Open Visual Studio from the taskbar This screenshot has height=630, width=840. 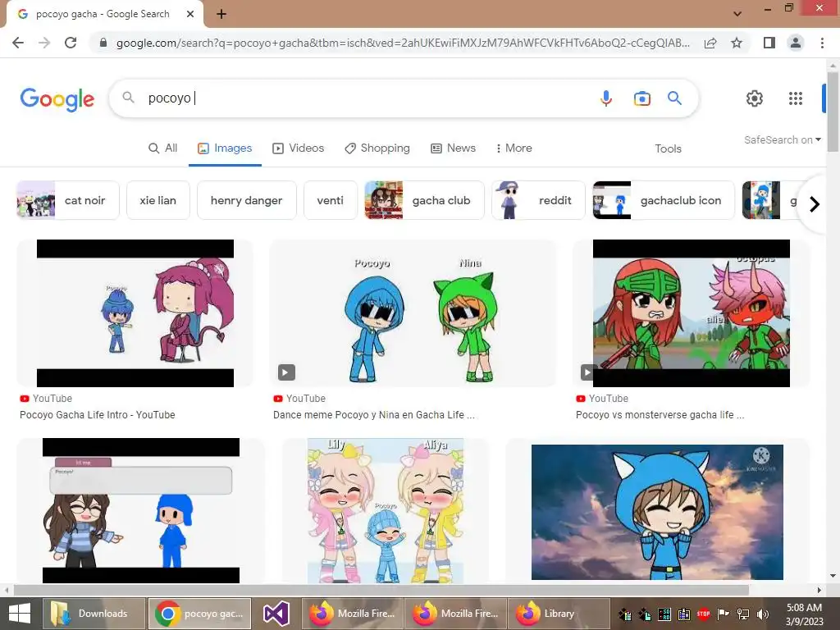click(x=276, y=614)
